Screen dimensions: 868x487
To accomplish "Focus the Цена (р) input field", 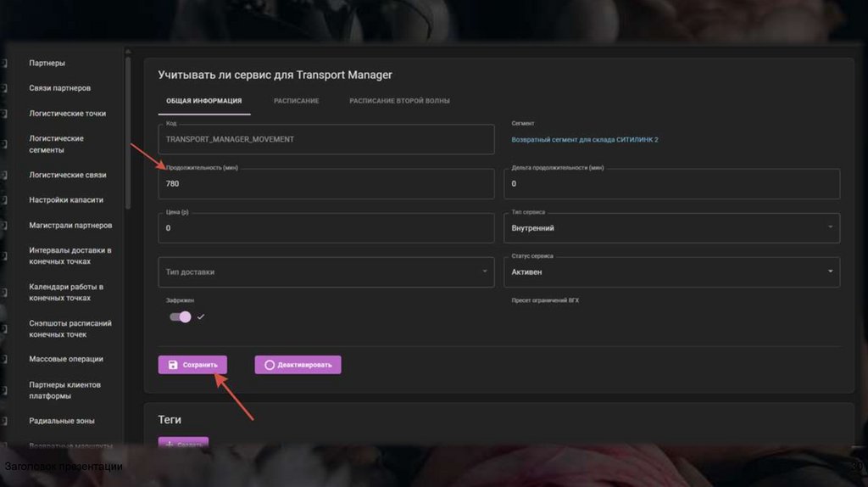I will click(326, 227).
